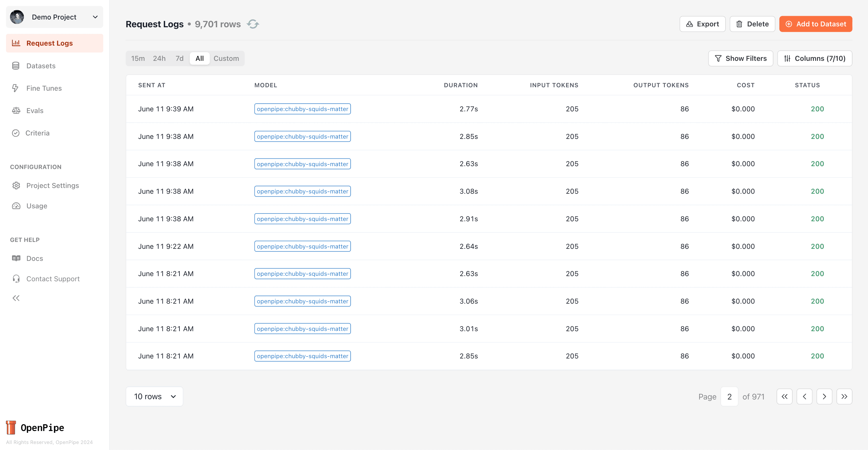Export the request logs
Viewport: 868px width, 450px height.
click(x=702, y=24)
